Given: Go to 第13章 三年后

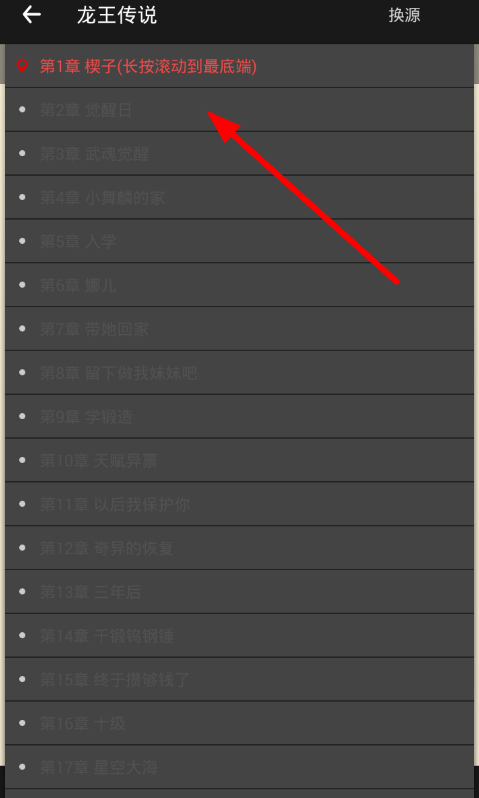Looking at the screenshot, I should (240, 591).
